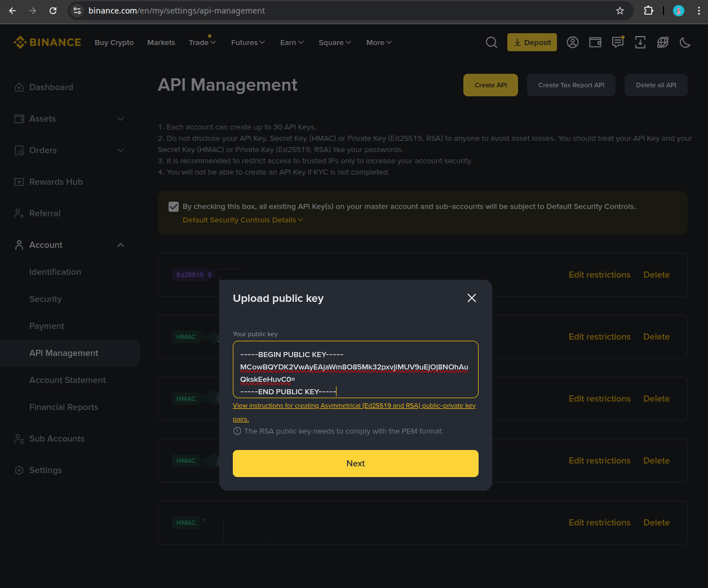Click the Sub Accounts icon
Viewport: 708px width, 588px height.
coord(19,439)
